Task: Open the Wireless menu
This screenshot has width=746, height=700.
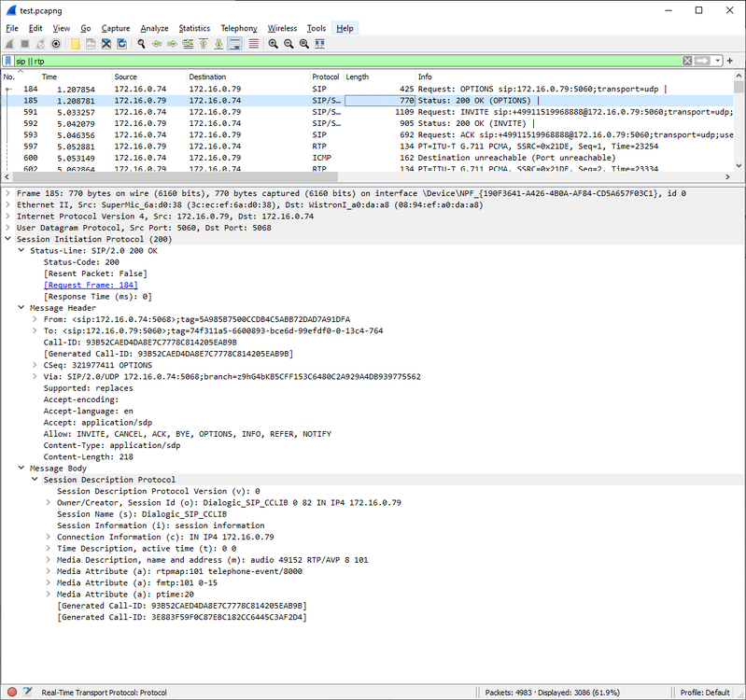Action: pos(282,29)
